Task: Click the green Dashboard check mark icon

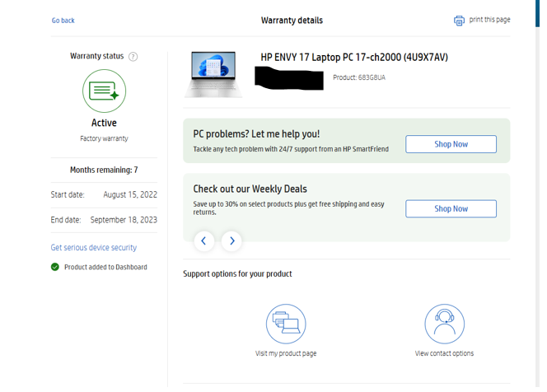Action: (x=54, y=267)
